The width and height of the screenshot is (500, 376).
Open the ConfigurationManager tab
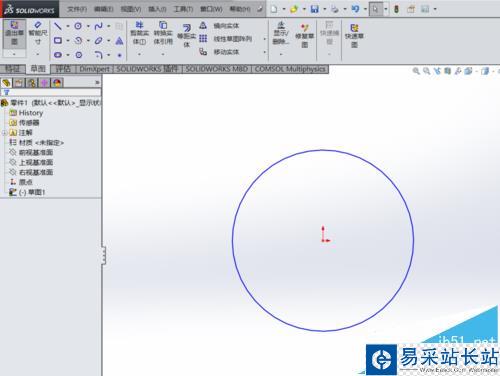click(x=32, y=83)
